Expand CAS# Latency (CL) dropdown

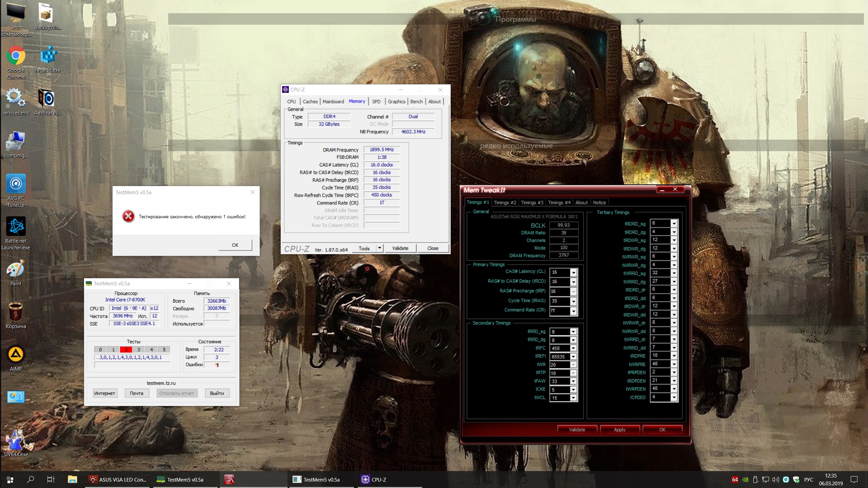pos(573,272)
